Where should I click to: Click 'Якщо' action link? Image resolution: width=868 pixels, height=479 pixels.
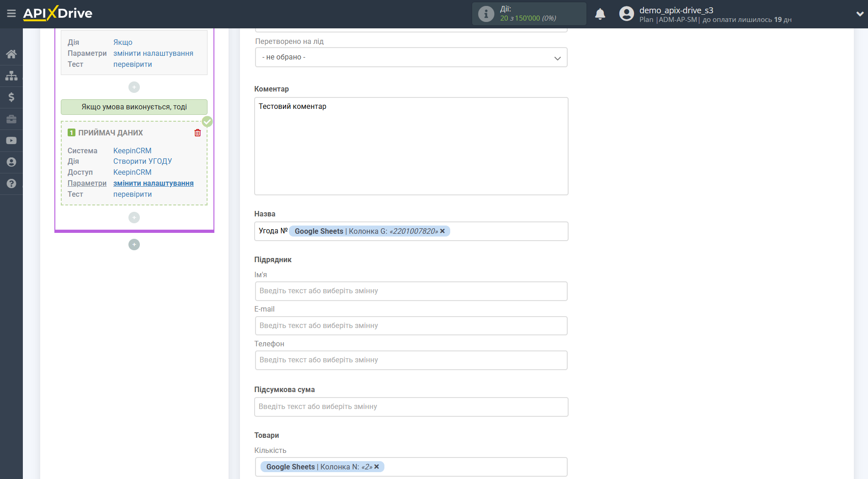point(123,42)
